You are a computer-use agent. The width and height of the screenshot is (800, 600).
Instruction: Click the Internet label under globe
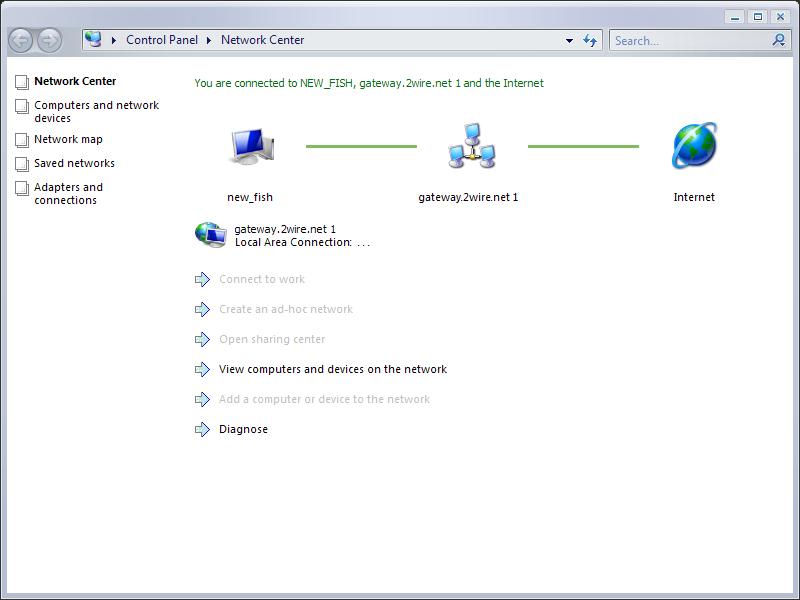point(694,197)
